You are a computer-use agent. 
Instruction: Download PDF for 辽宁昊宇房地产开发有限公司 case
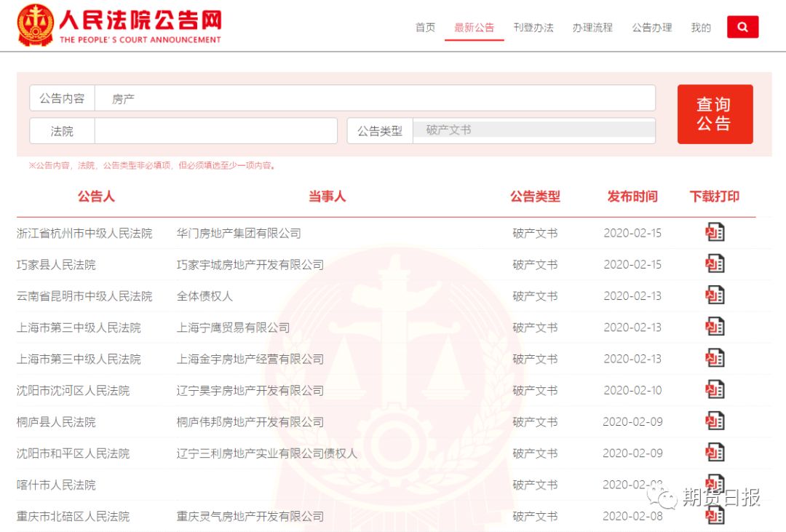click(715, 389)
